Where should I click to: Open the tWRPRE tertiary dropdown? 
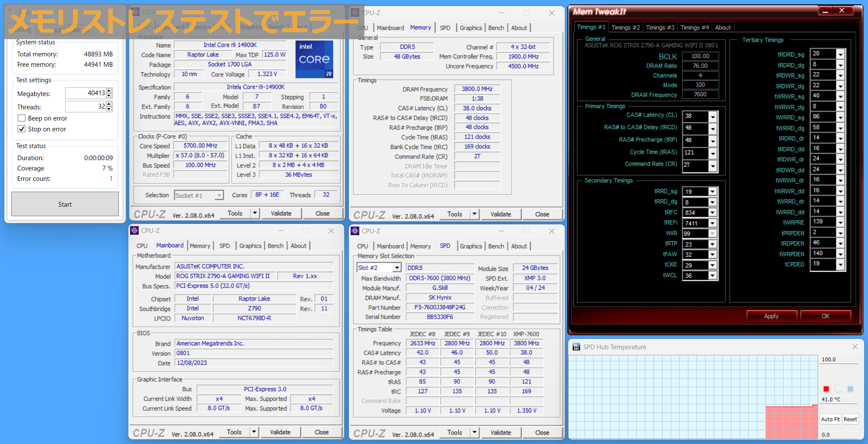coord(840,222)
